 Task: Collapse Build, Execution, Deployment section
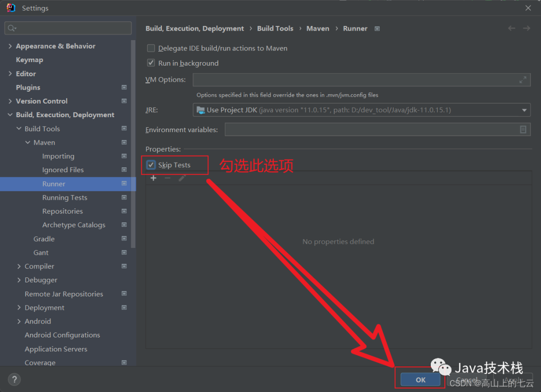tap(10, 115)
